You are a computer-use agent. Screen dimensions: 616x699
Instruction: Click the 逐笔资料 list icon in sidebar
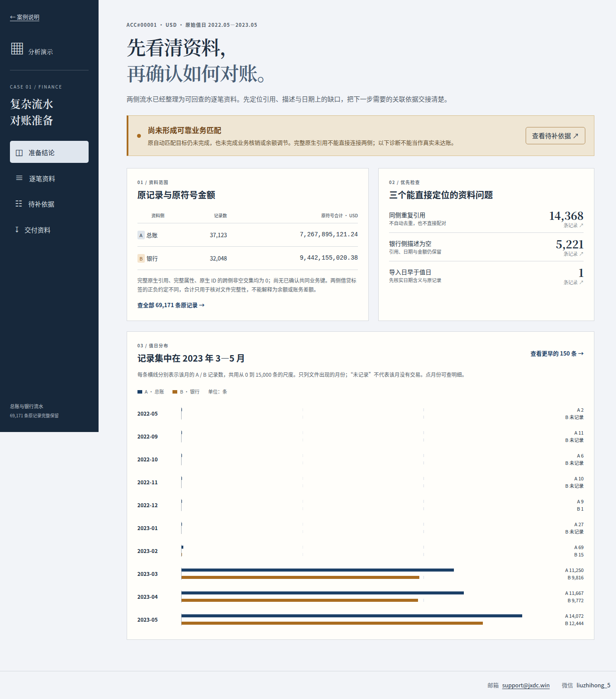(x=19, y=178)
